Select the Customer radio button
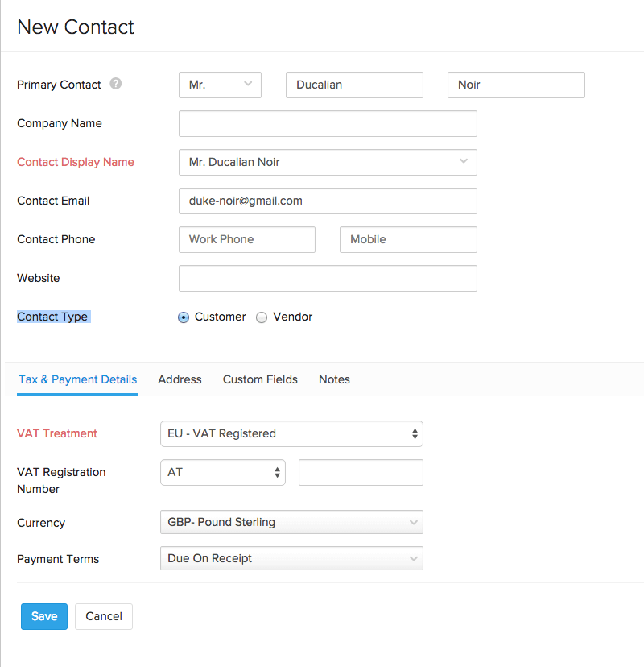The width and height of the screenshot is (644, 667). point(184,317)
